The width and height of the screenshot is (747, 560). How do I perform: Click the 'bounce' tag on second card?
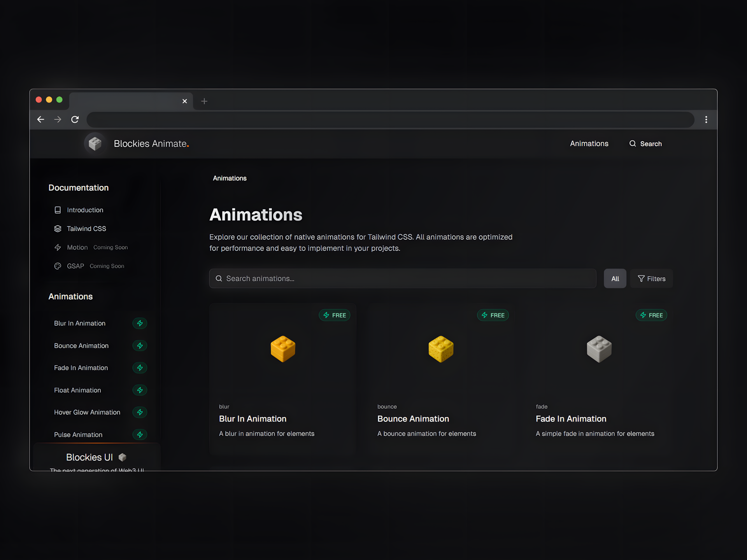[387, 407]
